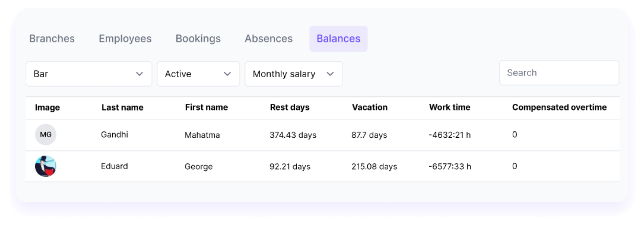Sort by Rest days column header
The image size is (644, 226).
click(x=290, y=107)
